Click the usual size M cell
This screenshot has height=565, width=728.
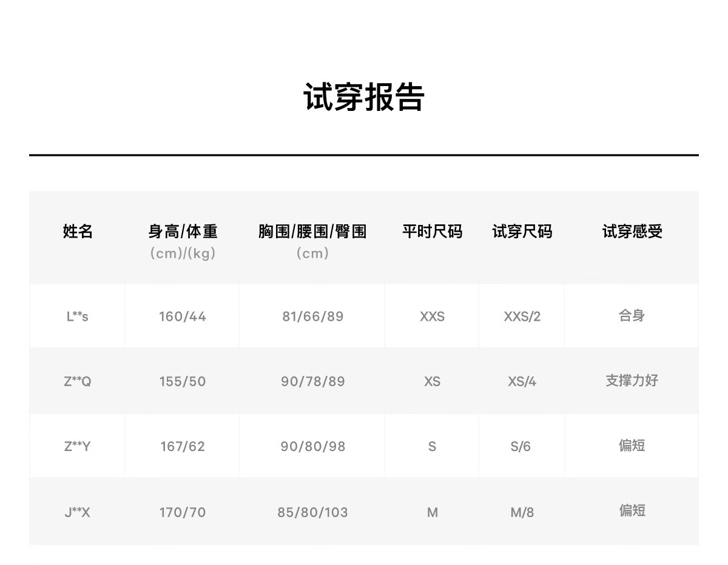tap(432, 512)
